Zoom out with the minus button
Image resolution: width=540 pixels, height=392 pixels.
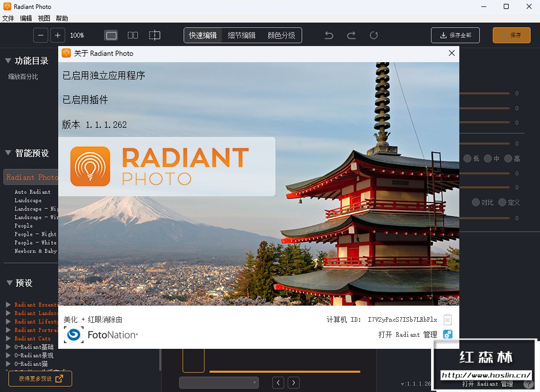(41, 36)
